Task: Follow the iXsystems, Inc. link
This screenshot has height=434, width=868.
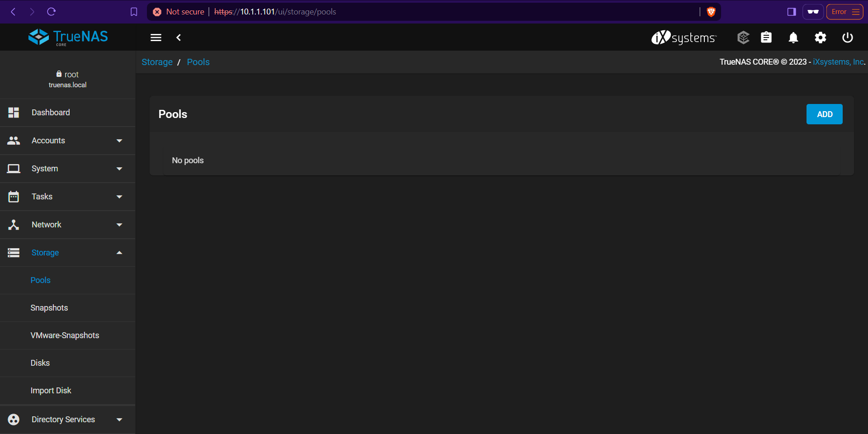Action: point(838,62)
